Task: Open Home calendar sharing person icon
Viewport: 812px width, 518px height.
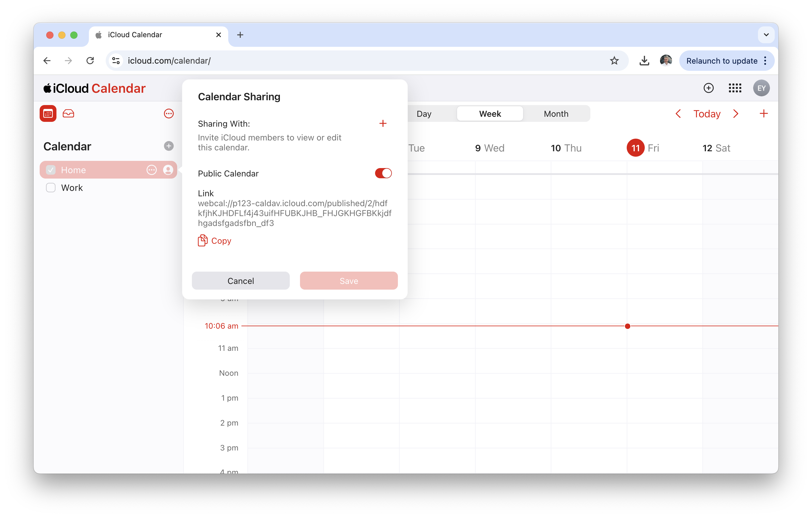Action: pyautogui.click(x=168, y=170)
